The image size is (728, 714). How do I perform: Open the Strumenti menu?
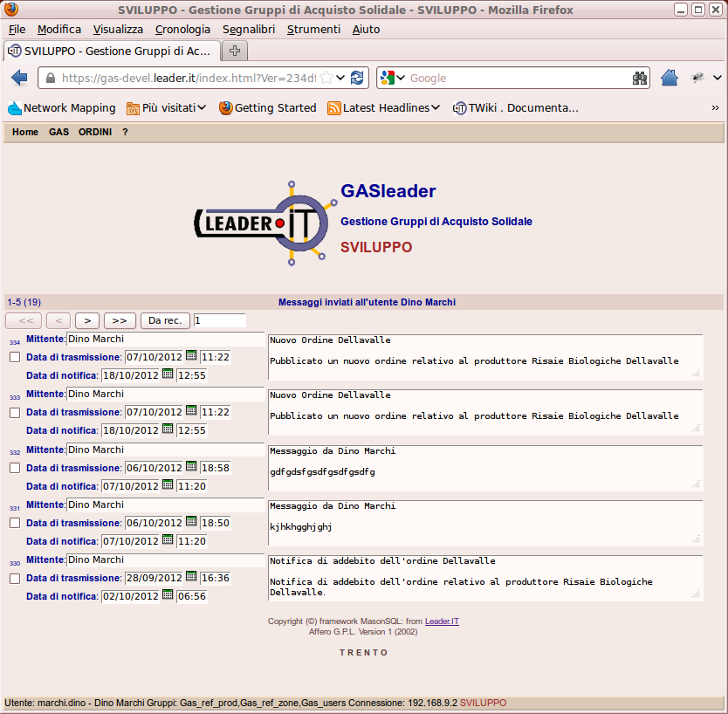pos(314,30)
